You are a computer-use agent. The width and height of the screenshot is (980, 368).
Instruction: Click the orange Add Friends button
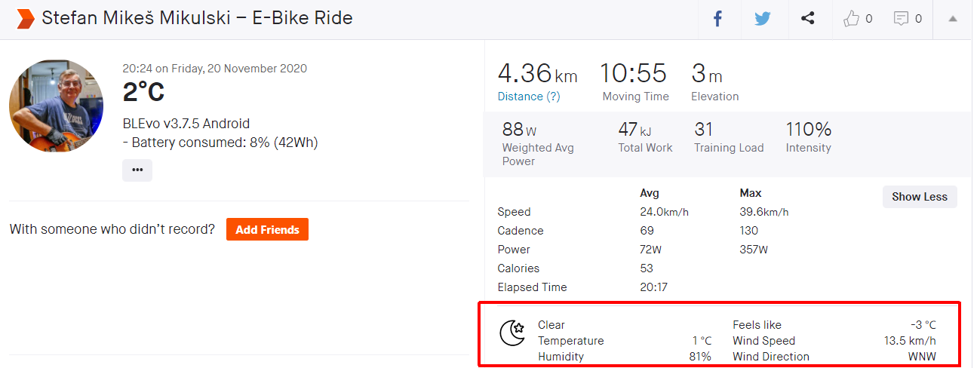267,230
